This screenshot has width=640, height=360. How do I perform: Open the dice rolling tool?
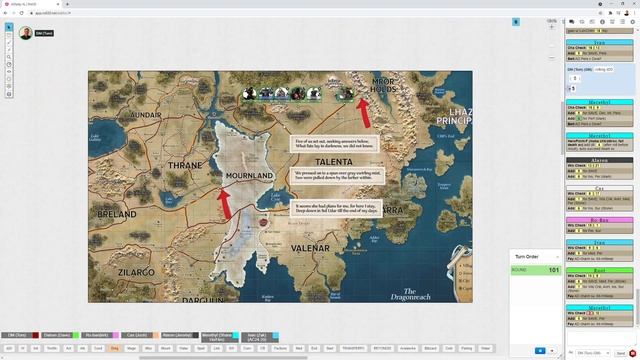click(x=9, y=87)
